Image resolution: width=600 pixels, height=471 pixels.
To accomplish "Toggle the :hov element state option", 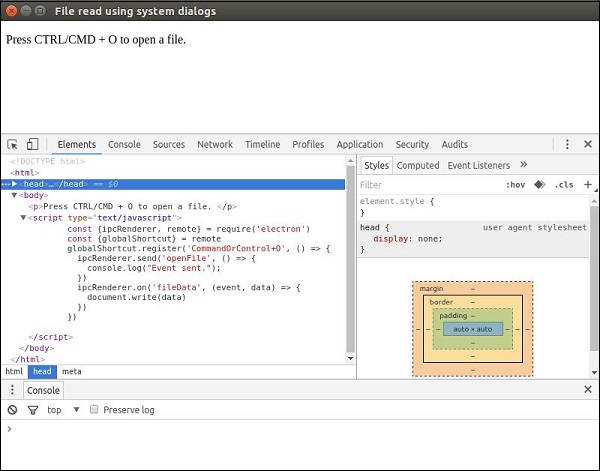I will 515,185.
